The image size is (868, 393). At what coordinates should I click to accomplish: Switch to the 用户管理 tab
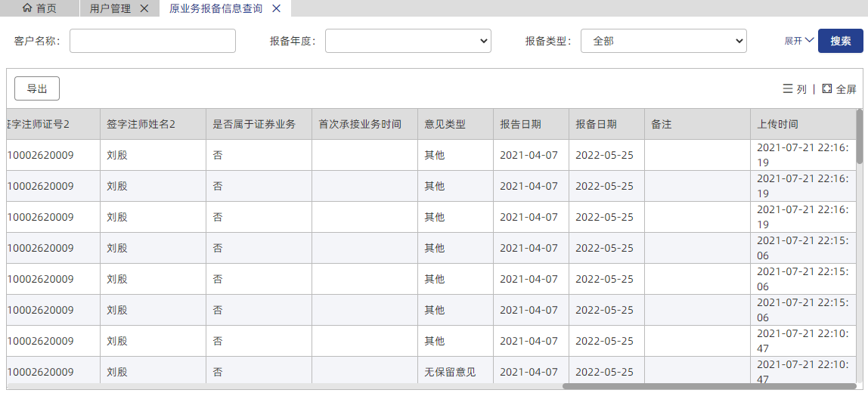[110, 8]
